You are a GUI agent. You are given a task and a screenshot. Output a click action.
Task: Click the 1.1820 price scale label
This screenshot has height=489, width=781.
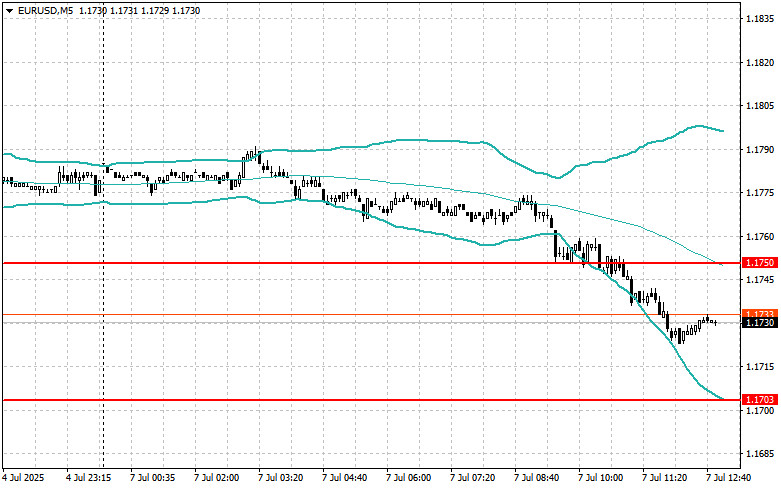point(760,62)
